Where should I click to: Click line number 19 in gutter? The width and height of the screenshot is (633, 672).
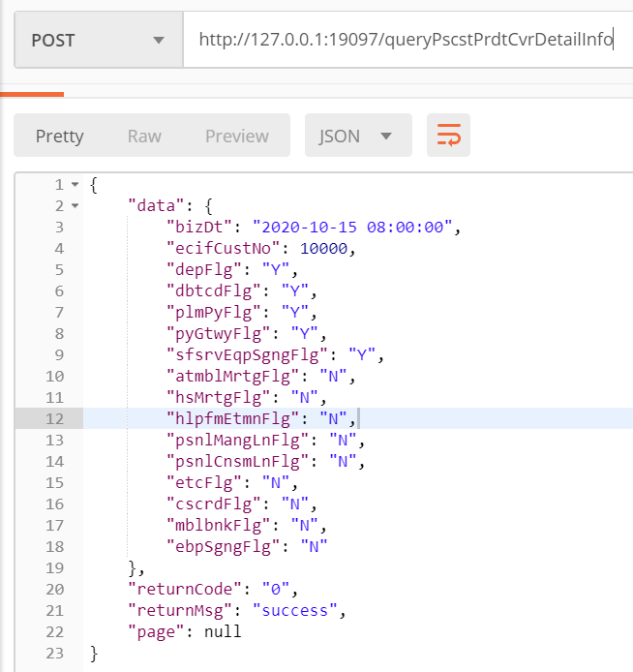pos(54,567)
